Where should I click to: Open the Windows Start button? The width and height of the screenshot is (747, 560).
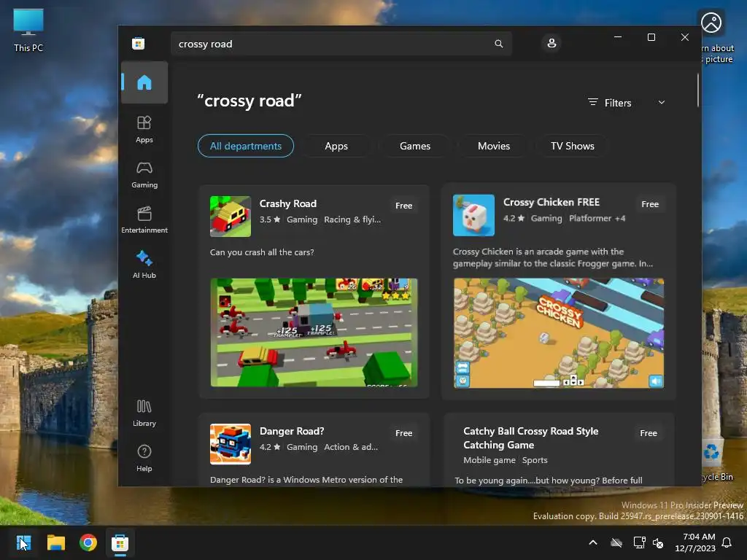[x=23, y=542]
